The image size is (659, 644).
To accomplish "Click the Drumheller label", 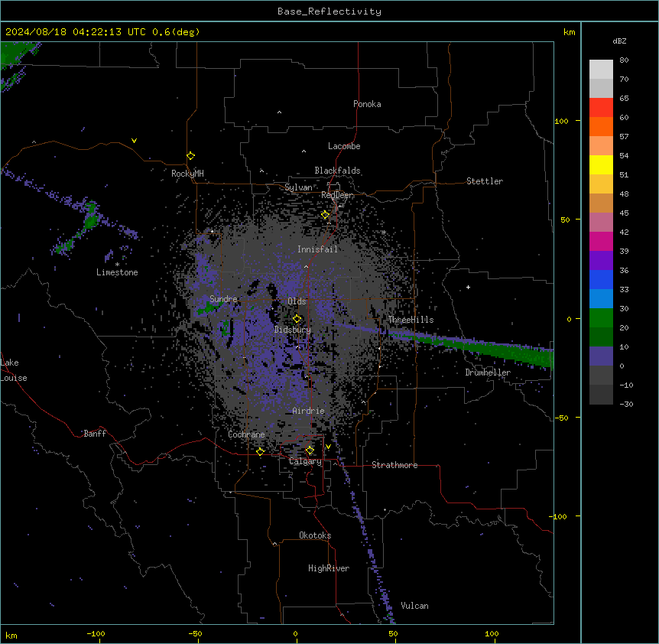I will (488, 372).
